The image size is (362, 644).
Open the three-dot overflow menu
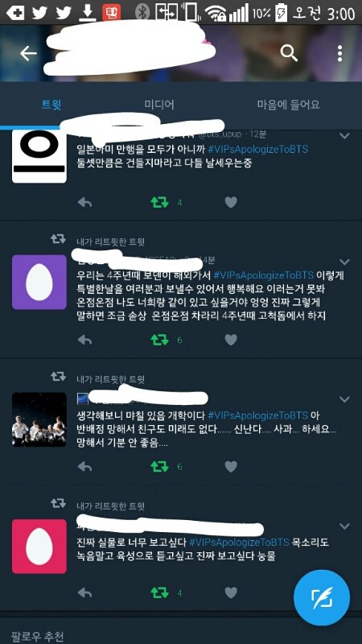click(339, 53)
